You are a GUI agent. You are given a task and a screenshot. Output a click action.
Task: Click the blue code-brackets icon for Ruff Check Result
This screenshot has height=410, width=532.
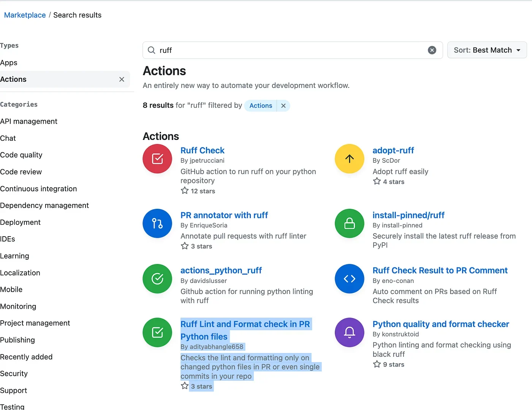coord(350,279)
